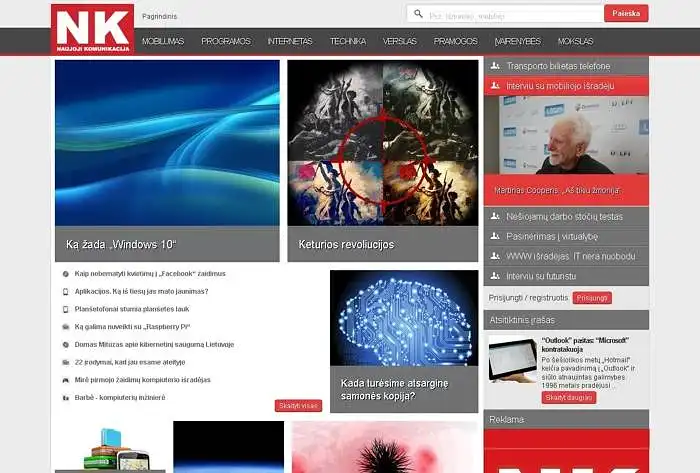The image size is (700, 473).
Task: Click the icon beside 22 įrodymai article
Action: 66,362
